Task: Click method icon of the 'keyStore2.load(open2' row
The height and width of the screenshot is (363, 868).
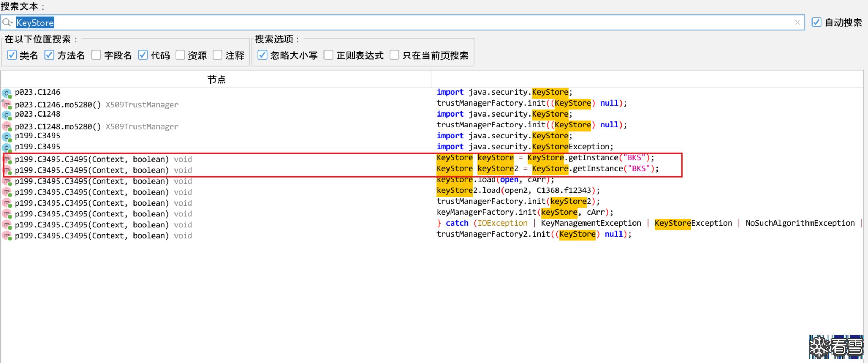Action: 7,192
